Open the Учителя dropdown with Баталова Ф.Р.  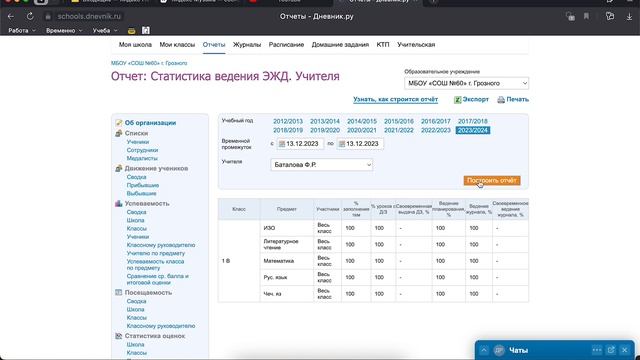(322, 165)
